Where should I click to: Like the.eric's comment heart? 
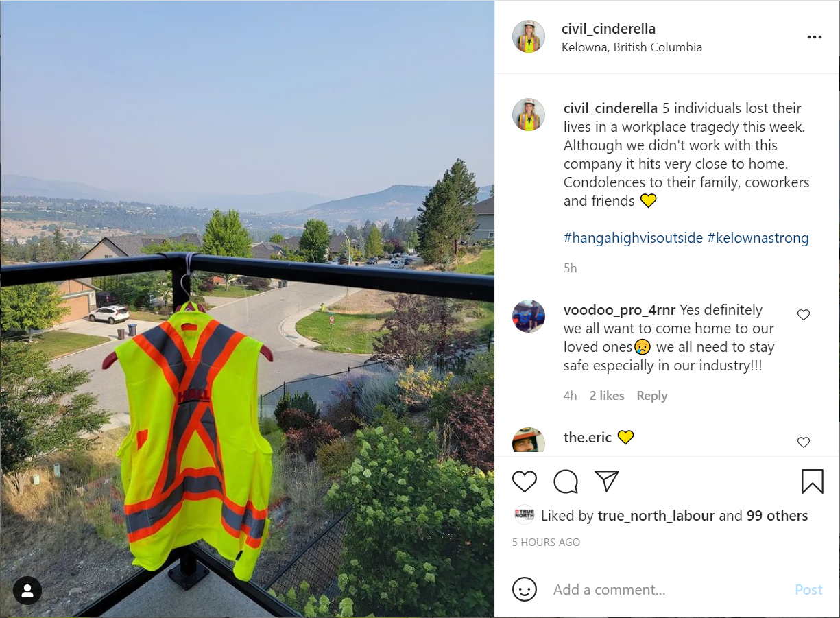click(804, 442)
